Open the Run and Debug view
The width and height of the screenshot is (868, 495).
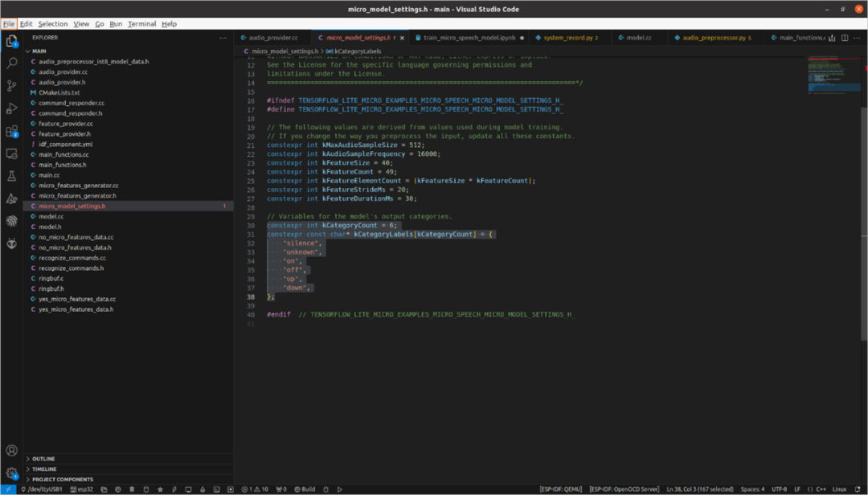click(x=11, y=108)
